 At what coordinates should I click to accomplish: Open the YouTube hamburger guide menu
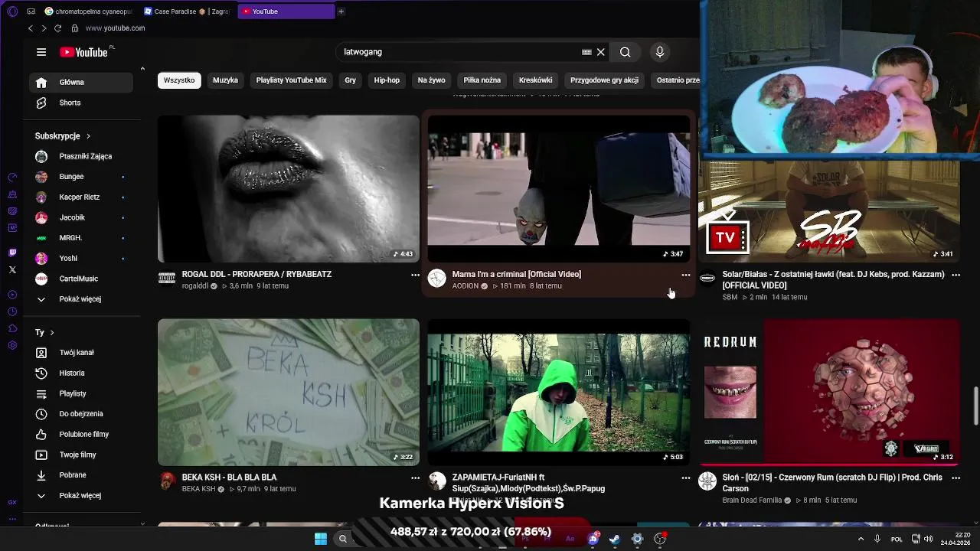pyautogui.click(x=41, y=52)
